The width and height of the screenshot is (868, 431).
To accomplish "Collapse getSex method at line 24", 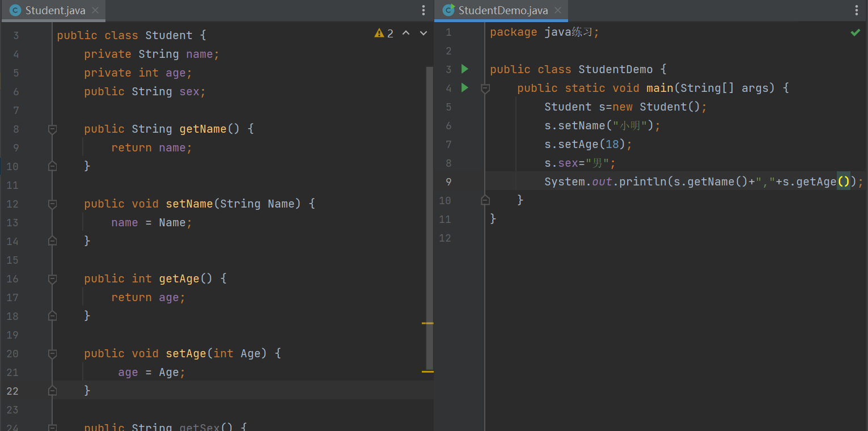I will click(52, 428).
